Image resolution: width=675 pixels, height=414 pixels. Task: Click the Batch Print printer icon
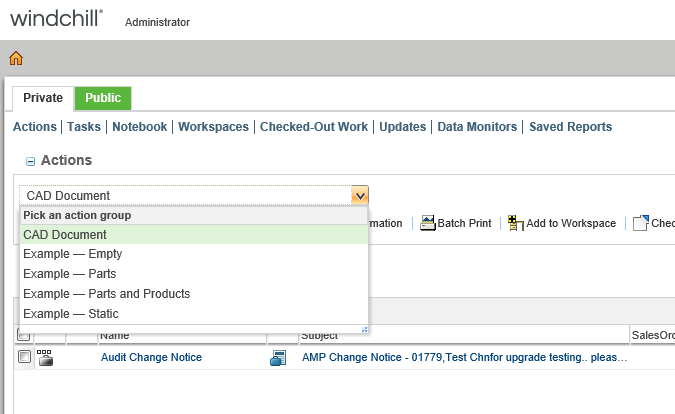point(427,223)
